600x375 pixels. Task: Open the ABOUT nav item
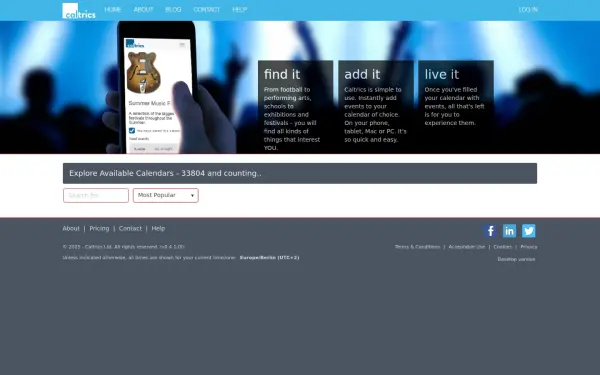(143, 10)
